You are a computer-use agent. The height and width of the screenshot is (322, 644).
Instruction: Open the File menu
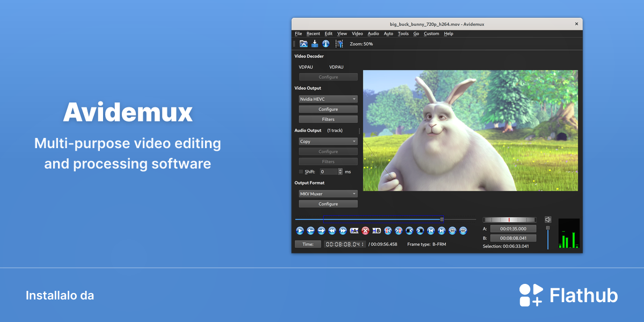point(298,34)
